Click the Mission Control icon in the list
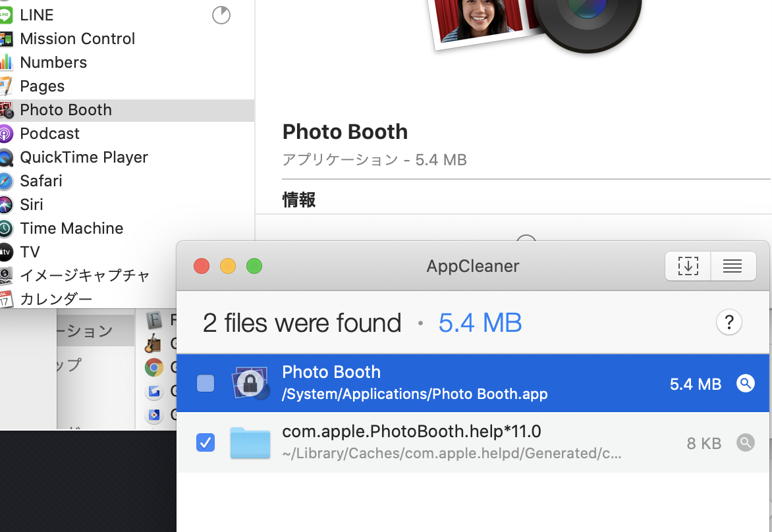 [5, 39]
